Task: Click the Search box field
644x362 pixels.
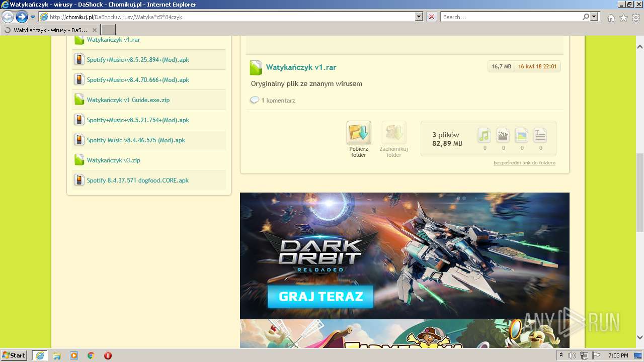Action: click(511, 17)
